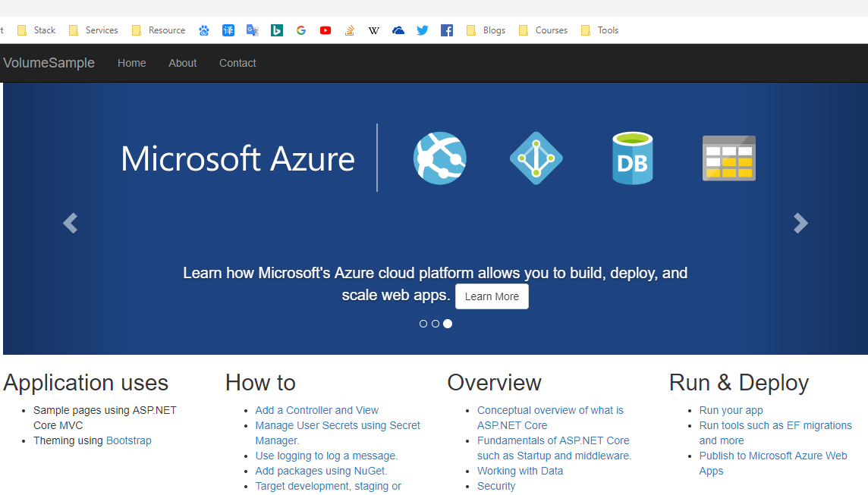Click the Microsoft Azure banner title
The image size is (868, 495).
237,158
